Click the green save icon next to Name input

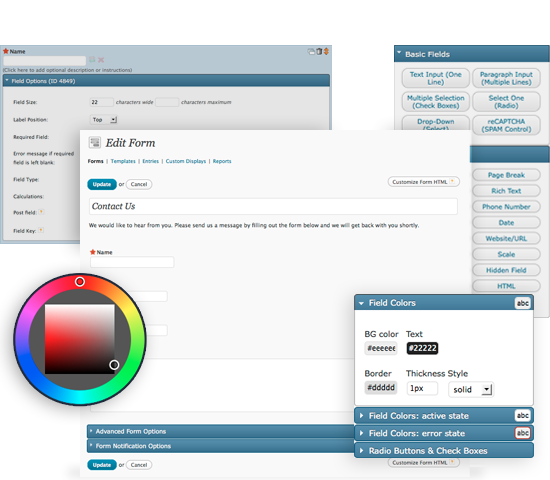click(92, 60)
